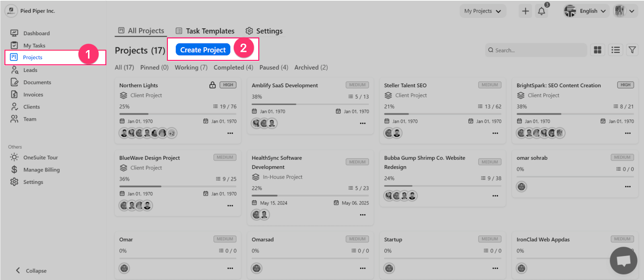Open the English language dropdown

[586, 11]
